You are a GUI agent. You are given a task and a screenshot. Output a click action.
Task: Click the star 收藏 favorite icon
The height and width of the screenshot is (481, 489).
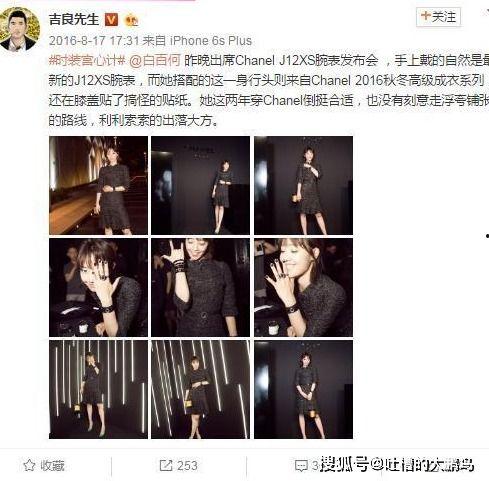[29, 465]
